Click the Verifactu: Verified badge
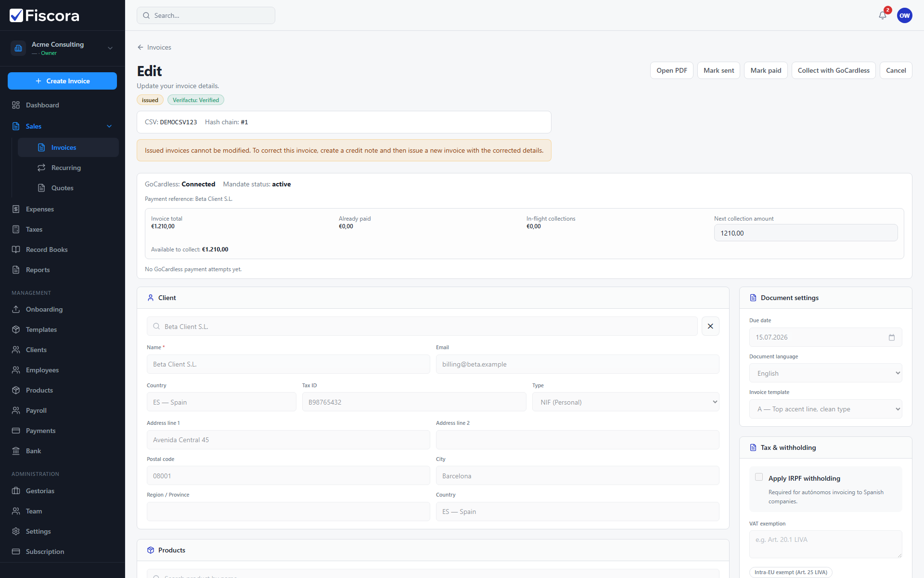This screenshot has width=924, height=578. 196,100
